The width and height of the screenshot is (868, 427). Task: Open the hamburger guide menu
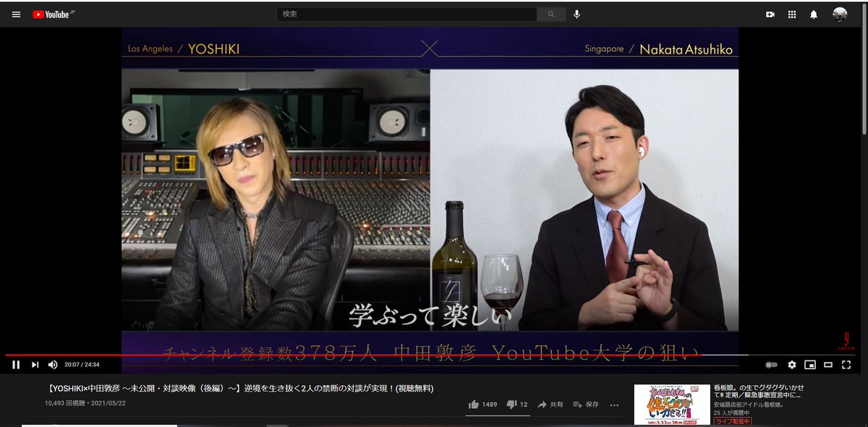click(16, 14)
